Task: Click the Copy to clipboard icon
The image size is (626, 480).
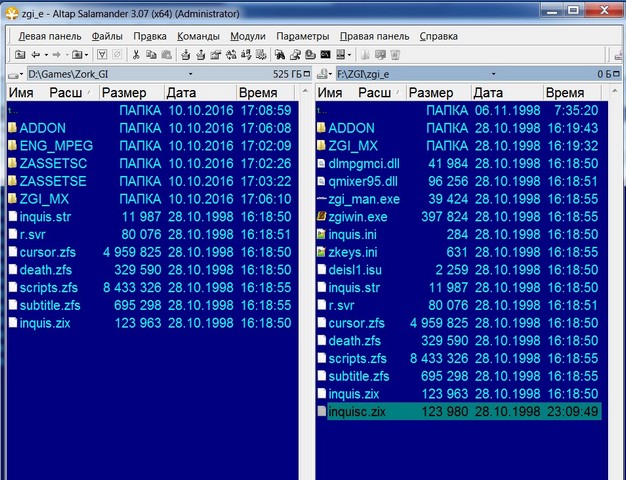Action: coord(151,55)
